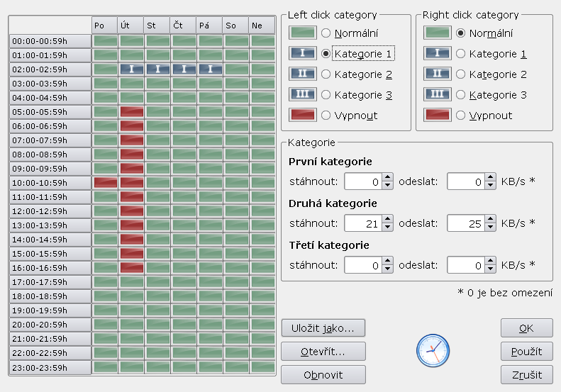Viewport: 561px width, 392px height.
Task: Click the green Normální icon in Left click category
Action: [x=303, y=33]
